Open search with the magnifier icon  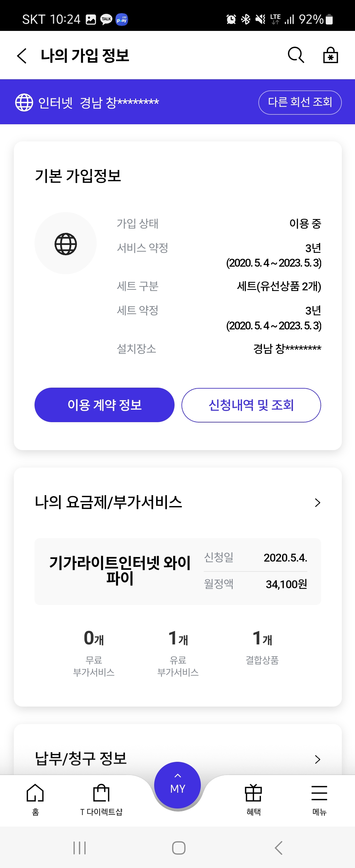coord(296,55)
